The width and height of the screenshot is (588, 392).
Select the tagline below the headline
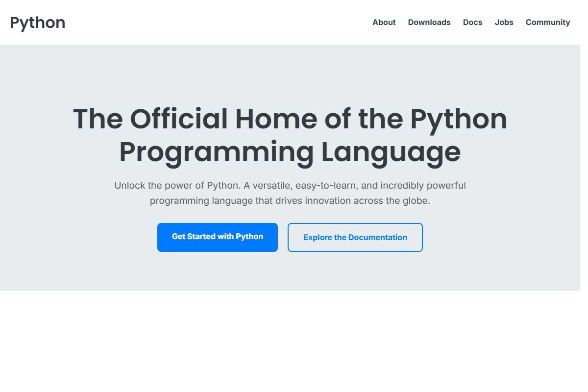point(290,193)
